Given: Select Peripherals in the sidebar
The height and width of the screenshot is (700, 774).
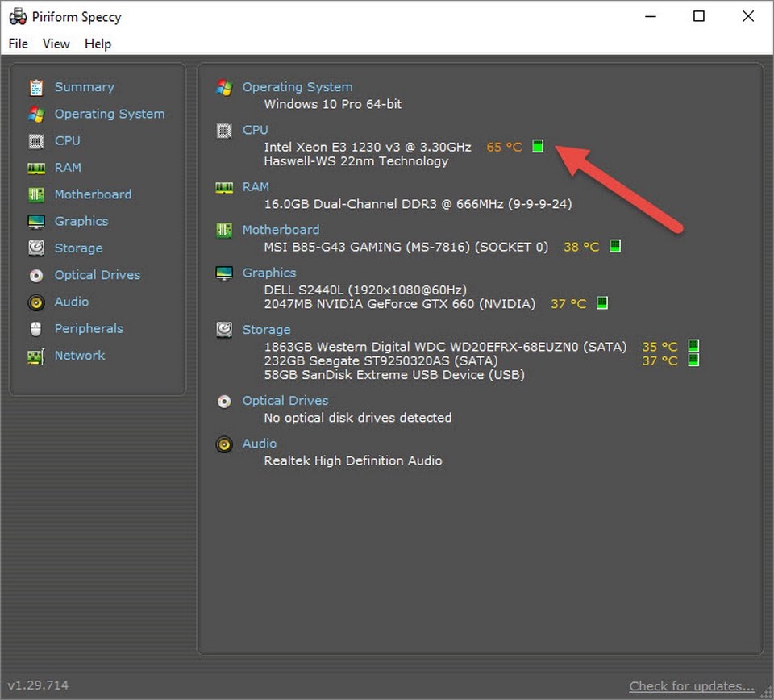Looking at the screenshot, I should pos(89,329).
